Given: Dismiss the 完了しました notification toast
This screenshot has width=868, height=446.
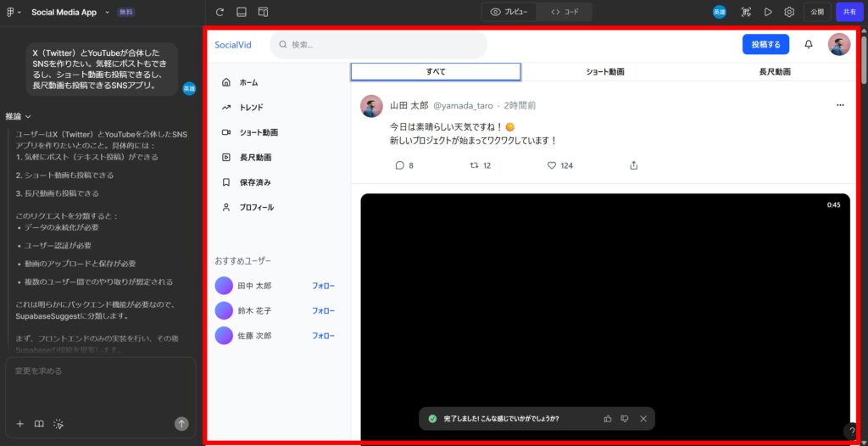Looking at the screenshot, I should [643, 419].
